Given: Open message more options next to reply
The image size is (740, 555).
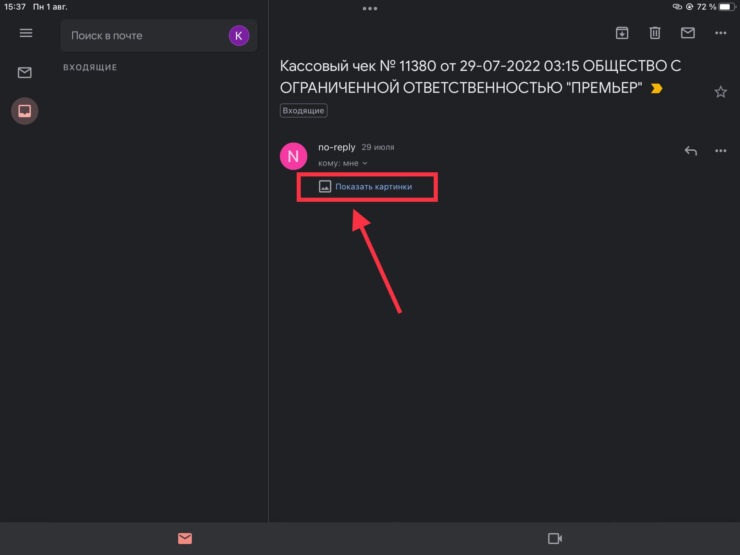Looking at the screenshot, I should 720,151.
